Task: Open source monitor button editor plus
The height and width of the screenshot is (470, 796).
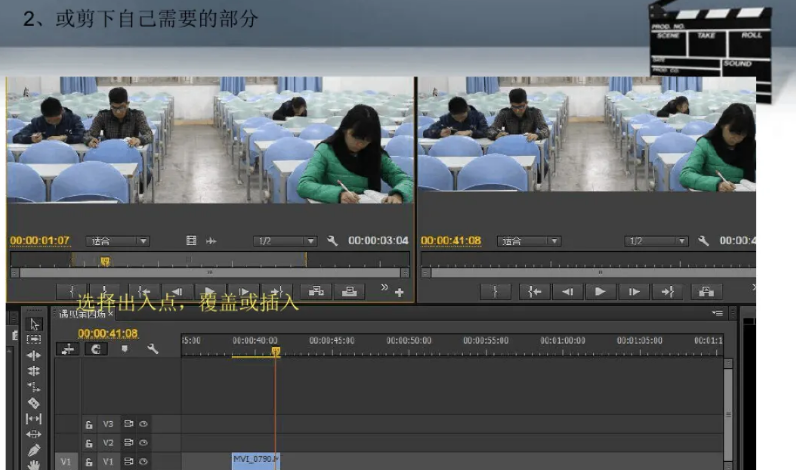Action: point(400,292)
